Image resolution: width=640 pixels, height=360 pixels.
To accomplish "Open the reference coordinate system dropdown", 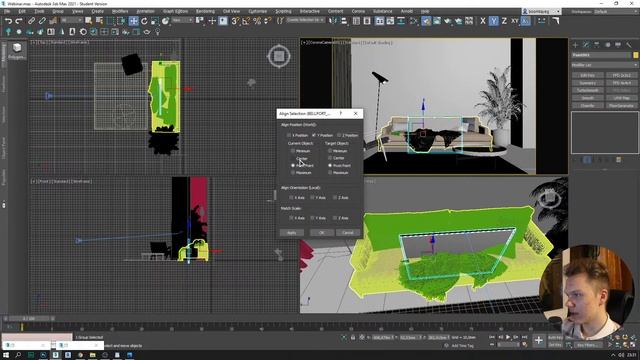I will coord(182,20).
